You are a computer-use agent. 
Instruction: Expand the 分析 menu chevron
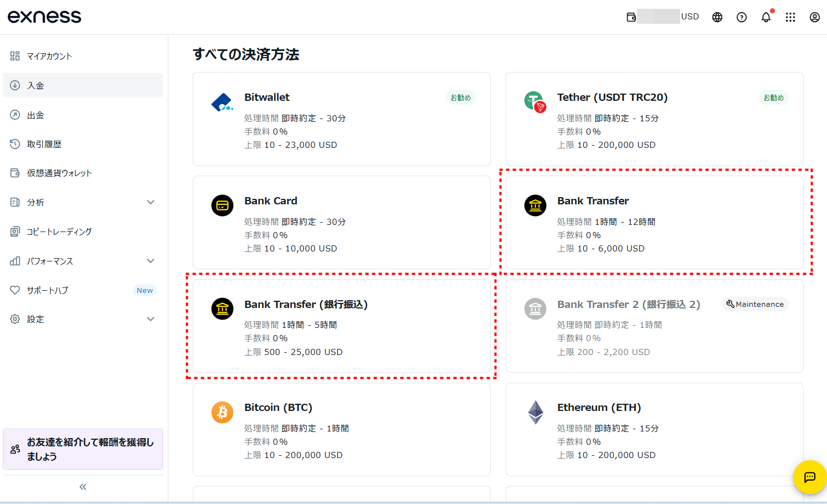151,202
